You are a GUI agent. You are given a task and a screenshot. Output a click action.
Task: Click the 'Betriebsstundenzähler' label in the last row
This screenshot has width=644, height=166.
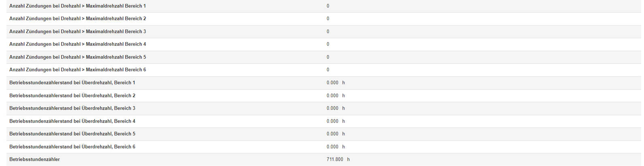coord(34,160)
